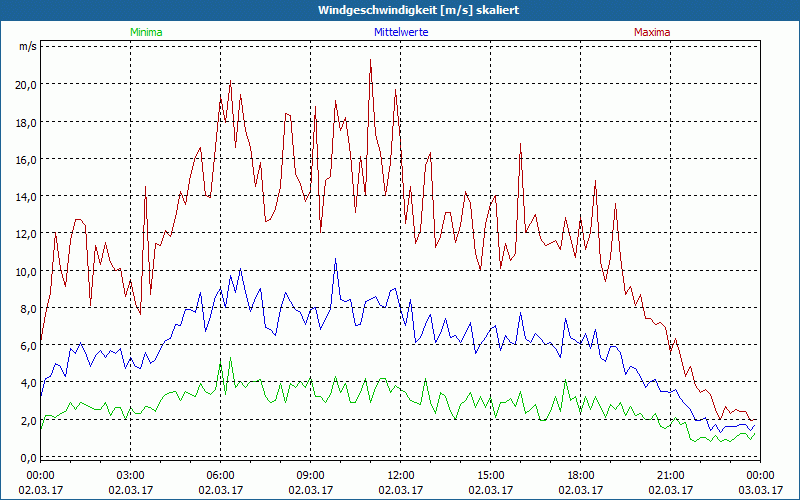Click the 03:00 time axis label
Viewport: 800px width, 500px height.
(131, 476)
